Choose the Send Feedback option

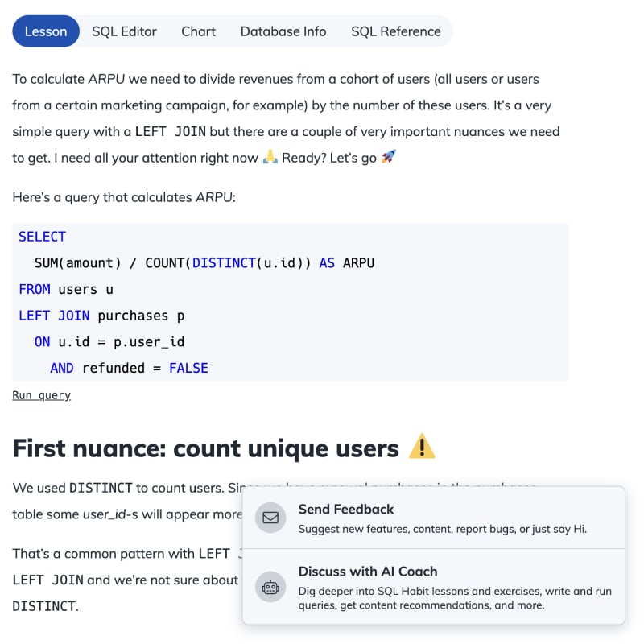[x=349, y=510]
